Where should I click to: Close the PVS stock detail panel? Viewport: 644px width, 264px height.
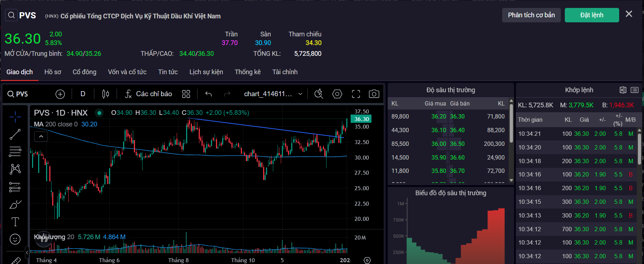click(x=629, y=14)
